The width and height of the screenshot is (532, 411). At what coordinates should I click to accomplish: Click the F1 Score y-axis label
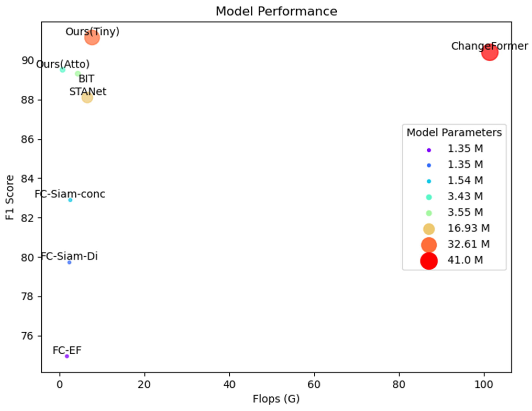(10, 197)
